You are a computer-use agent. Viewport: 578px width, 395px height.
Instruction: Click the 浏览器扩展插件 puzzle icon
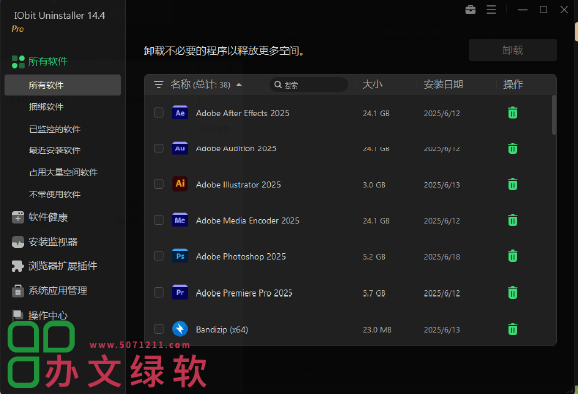click(x=18, y=266)
